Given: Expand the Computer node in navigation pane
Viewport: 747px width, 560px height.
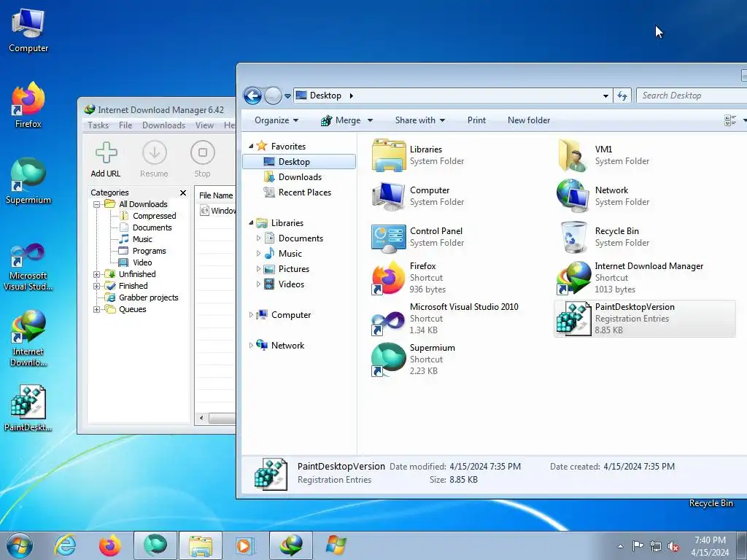Looking at the screenshot, I should tap(251, 315).
